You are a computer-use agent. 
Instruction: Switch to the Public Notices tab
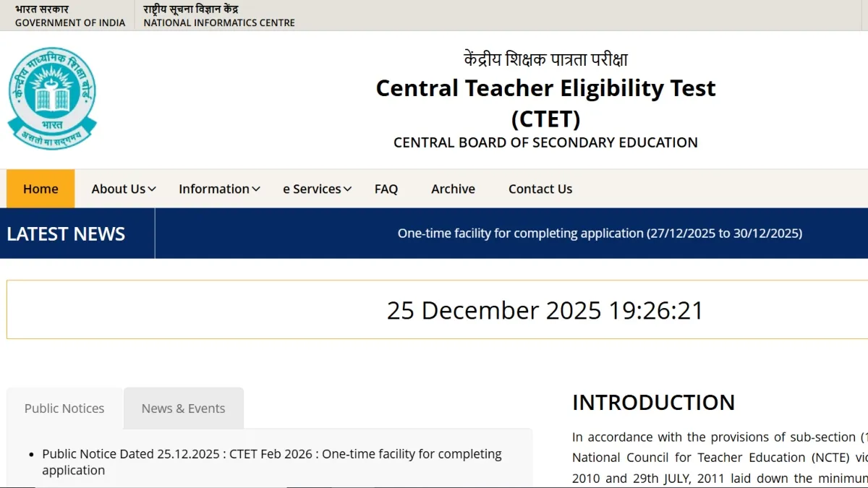(x=64, y=408)
